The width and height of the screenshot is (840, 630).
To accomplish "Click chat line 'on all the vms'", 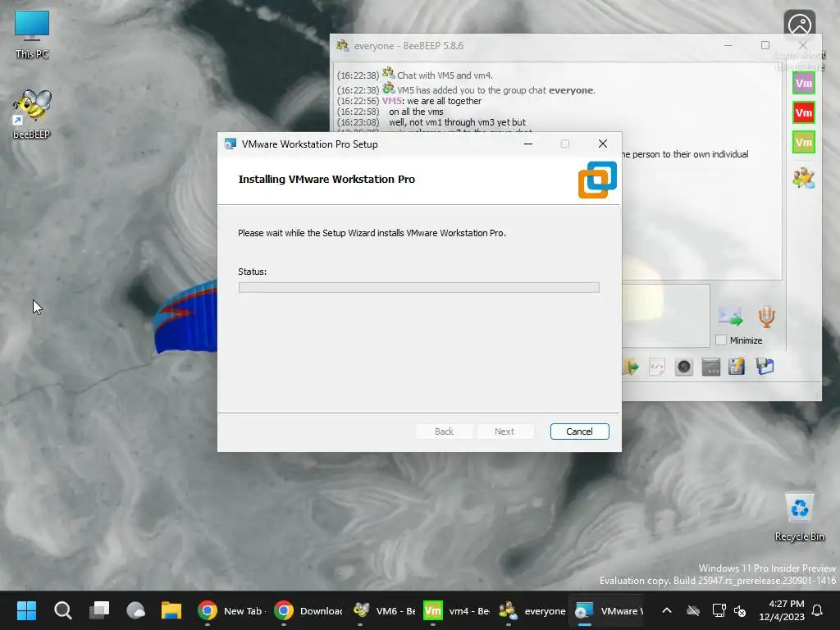I will tap(416, 112).
